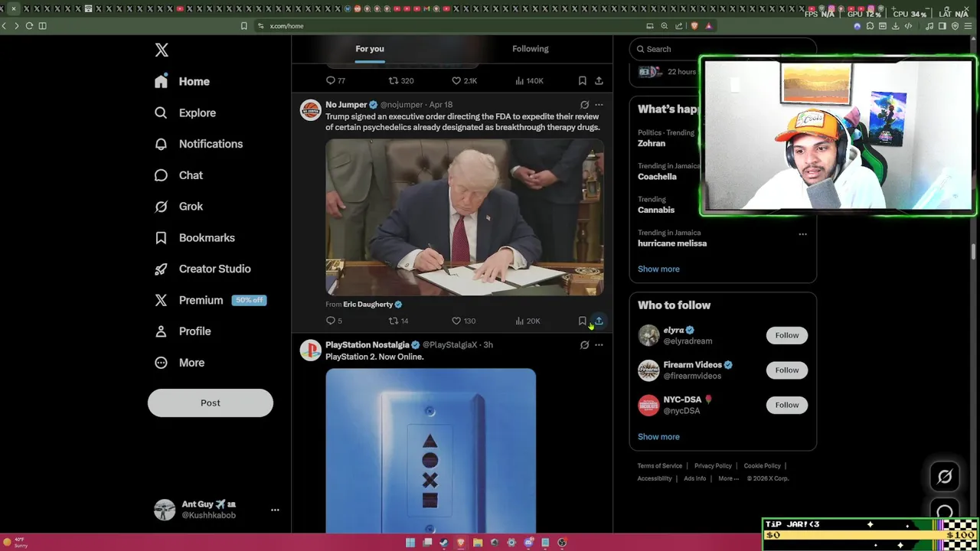Show more Who to follow suggestions
The height and width of the screenshot is (551, 980).
click(x=658, y=437)
